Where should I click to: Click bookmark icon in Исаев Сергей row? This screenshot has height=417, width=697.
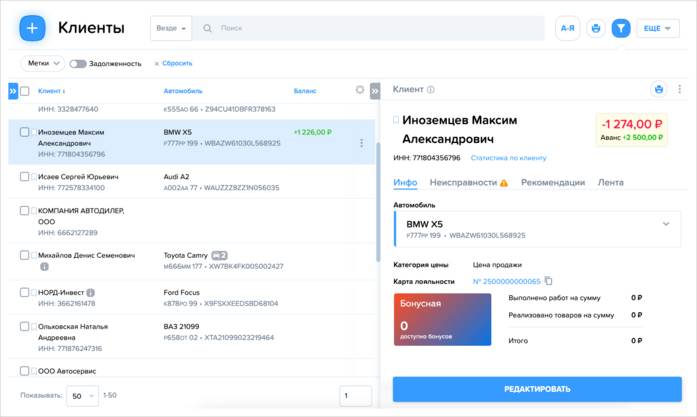click(34, 176)
